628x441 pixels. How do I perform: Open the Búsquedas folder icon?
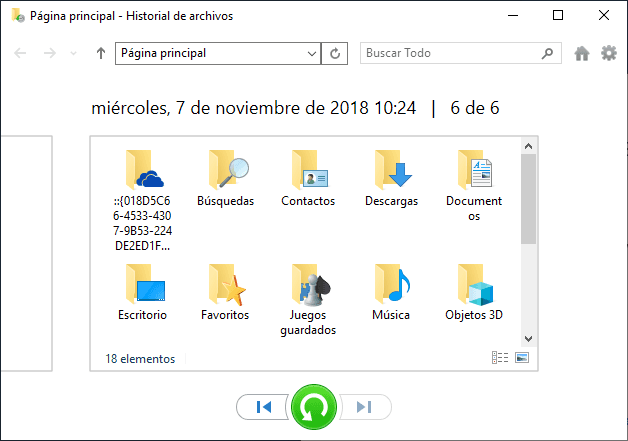coord(229,169)
